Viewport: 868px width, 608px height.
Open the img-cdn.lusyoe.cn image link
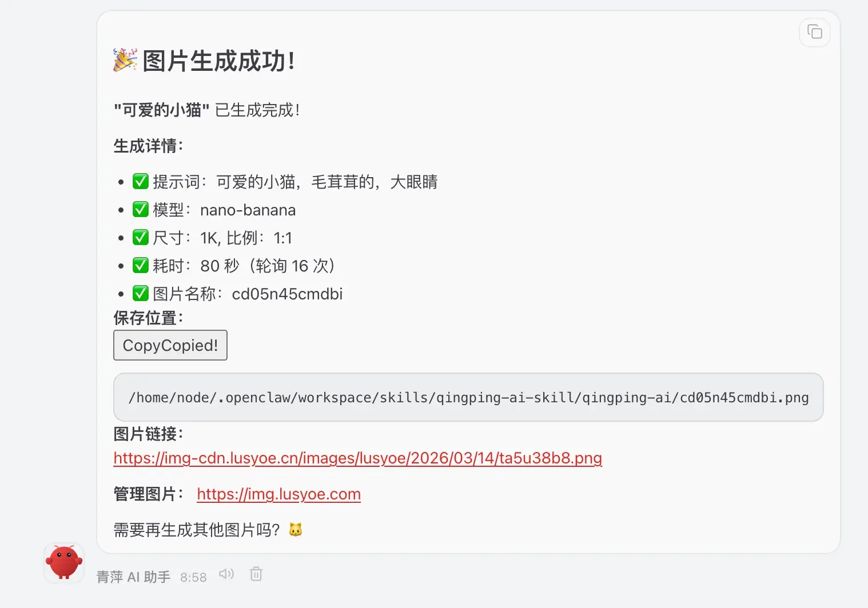click(x=357, y=458)
